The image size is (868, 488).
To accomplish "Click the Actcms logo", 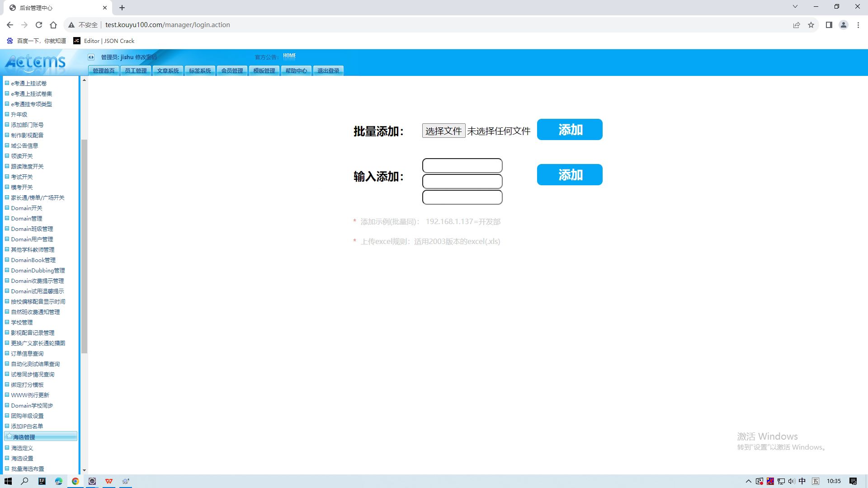I will 35,62.
